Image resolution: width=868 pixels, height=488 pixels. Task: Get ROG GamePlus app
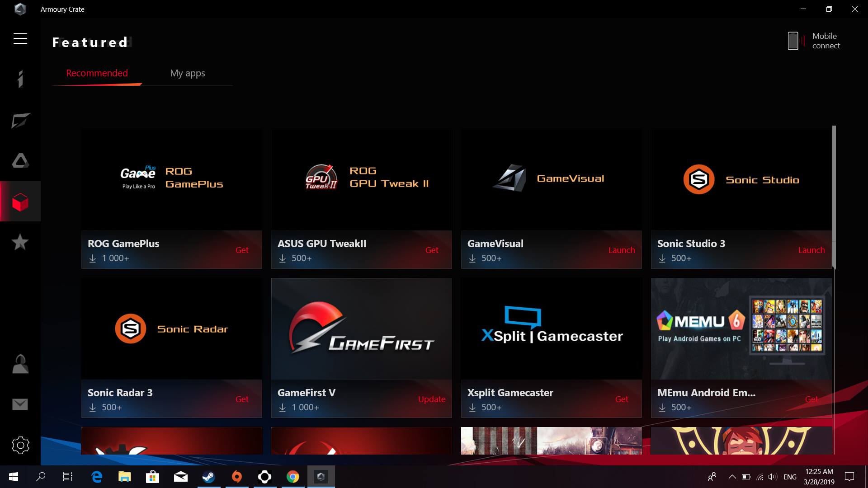click(x=242, y=250)
